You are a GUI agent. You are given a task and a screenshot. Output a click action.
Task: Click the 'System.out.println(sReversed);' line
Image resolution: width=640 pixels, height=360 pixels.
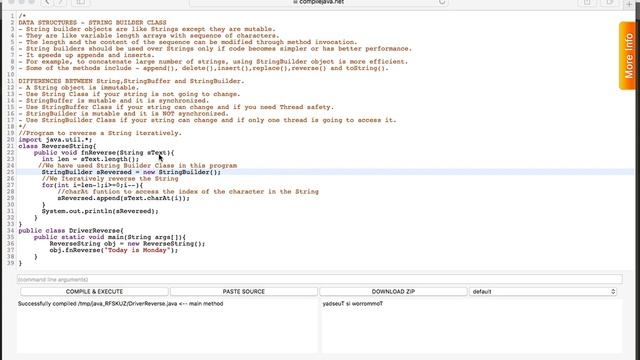[100, 211]
